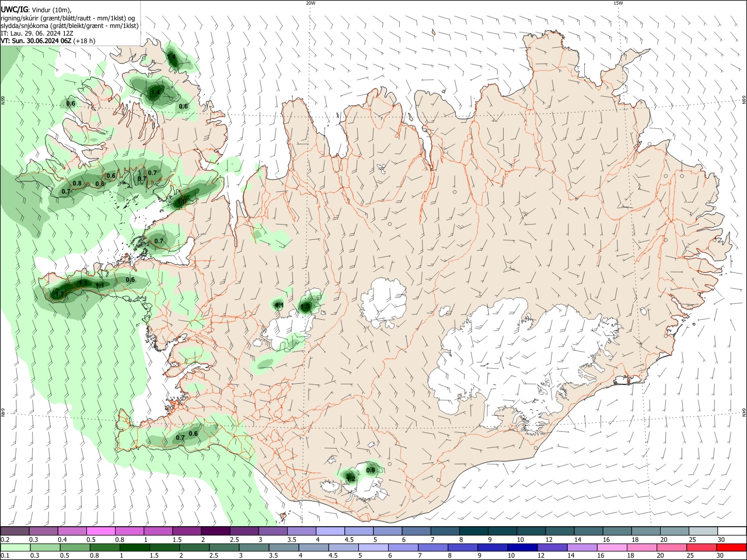Click the 15W longitude label at top
The height and width of the screenshot is (560, 747).
tap(617, 3)
